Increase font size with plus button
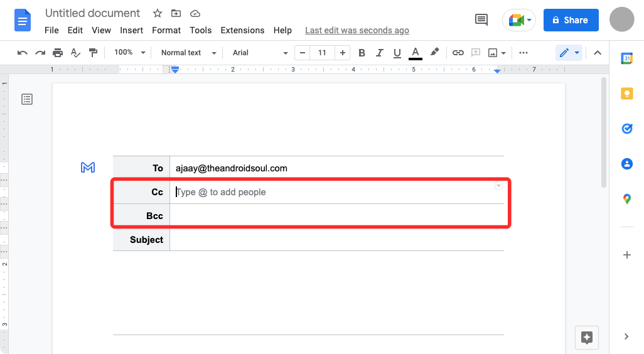This screenshot has height=354, width=644. tap(343, 53)
